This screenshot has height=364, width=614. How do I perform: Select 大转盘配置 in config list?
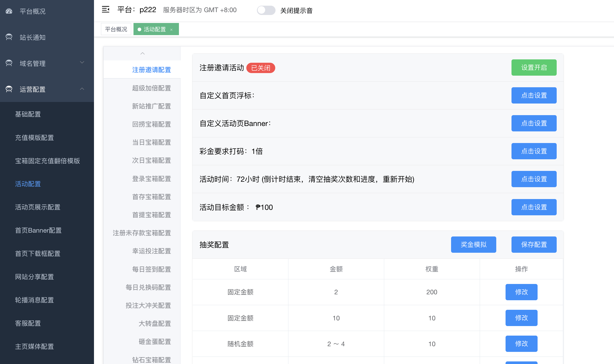[155, 323]
